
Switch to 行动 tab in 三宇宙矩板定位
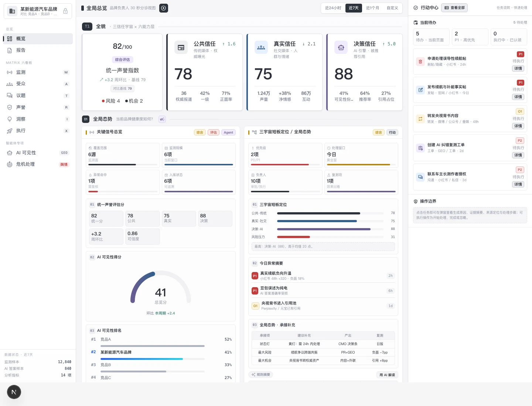click(x=392, y=133)
